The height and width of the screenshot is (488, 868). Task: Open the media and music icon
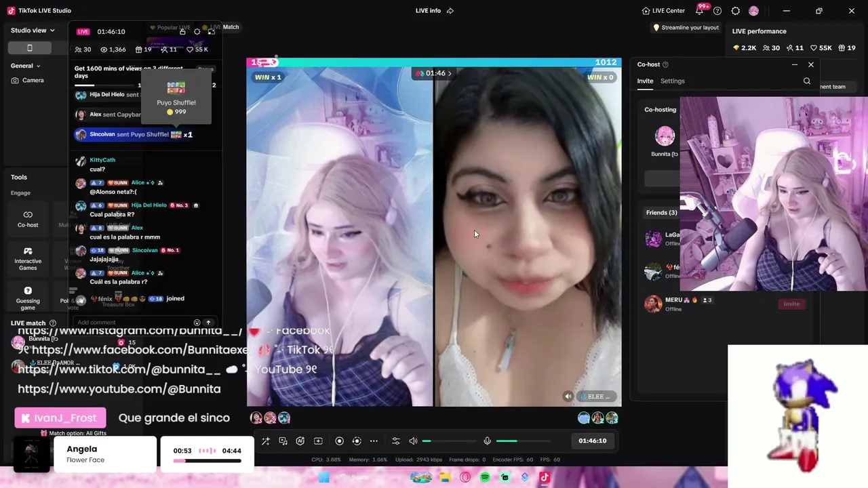click(x=283, y=441)
